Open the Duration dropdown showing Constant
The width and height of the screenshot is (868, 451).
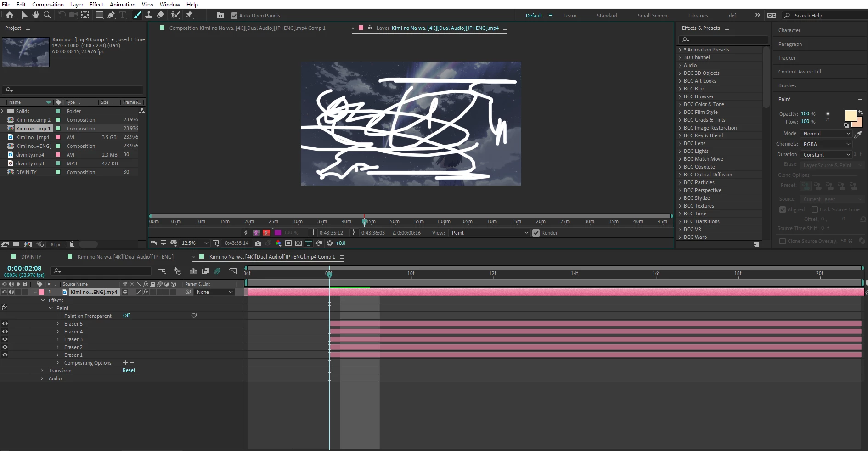[x=826, y=155]
